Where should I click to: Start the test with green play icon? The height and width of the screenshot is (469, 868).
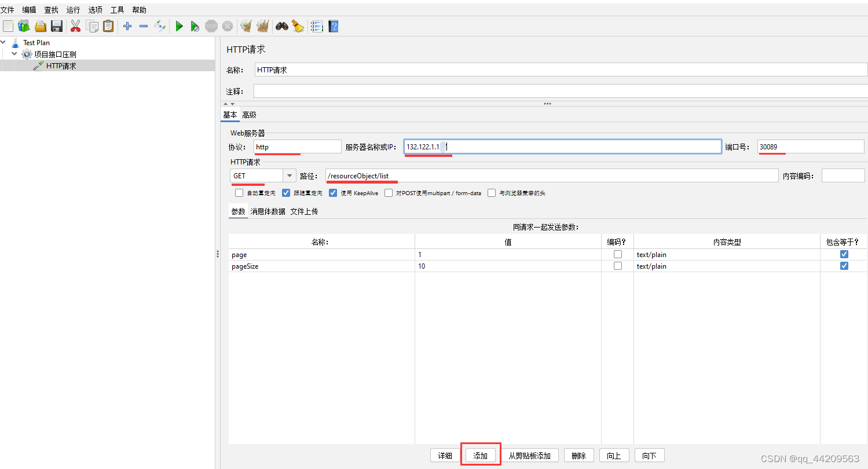[x=179, y=26]
